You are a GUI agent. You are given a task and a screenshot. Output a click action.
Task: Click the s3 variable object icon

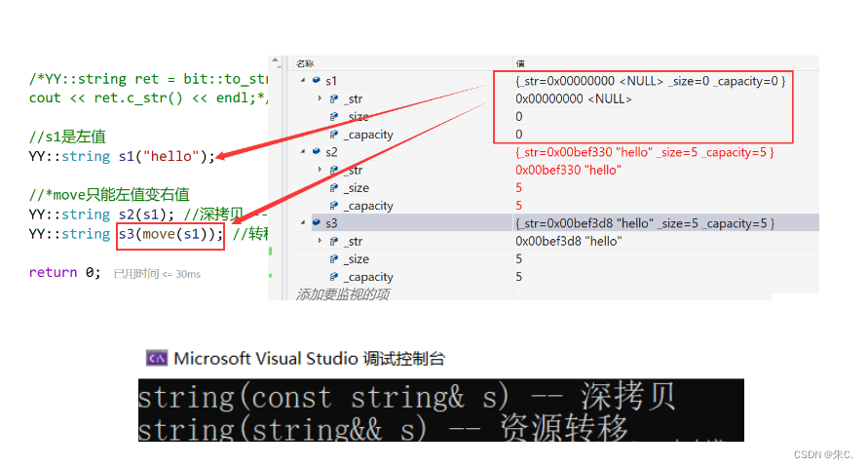[x=317, y=223]
